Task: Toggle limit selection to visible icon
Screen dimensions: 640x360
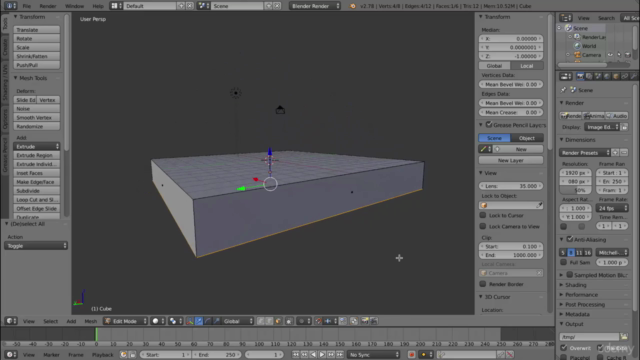Action: tap(289, 321)
